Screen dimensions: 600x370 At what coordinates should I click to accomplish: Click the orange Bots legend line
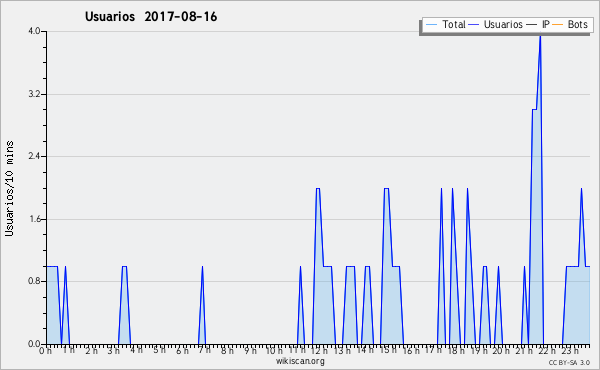(558, 25)
